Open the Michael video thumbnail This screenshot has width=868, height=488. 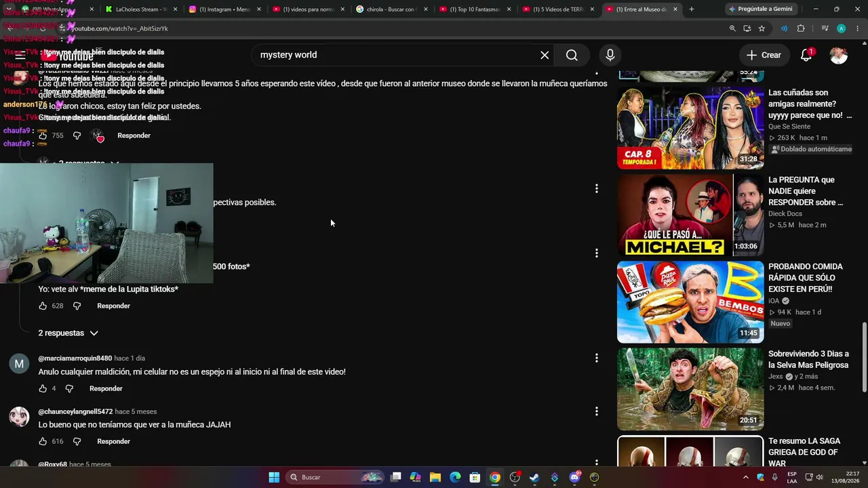point(690,215)
